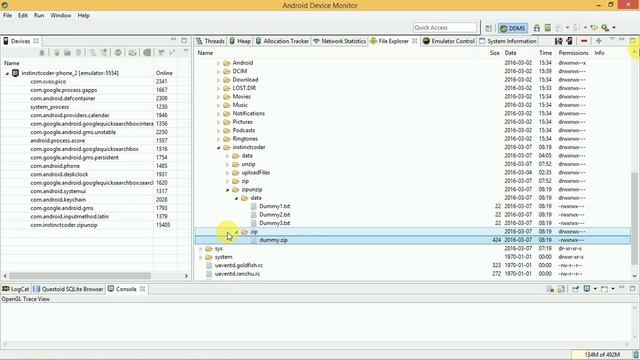
Task: Switch to the Heap tab
Action: pos(240,41)
